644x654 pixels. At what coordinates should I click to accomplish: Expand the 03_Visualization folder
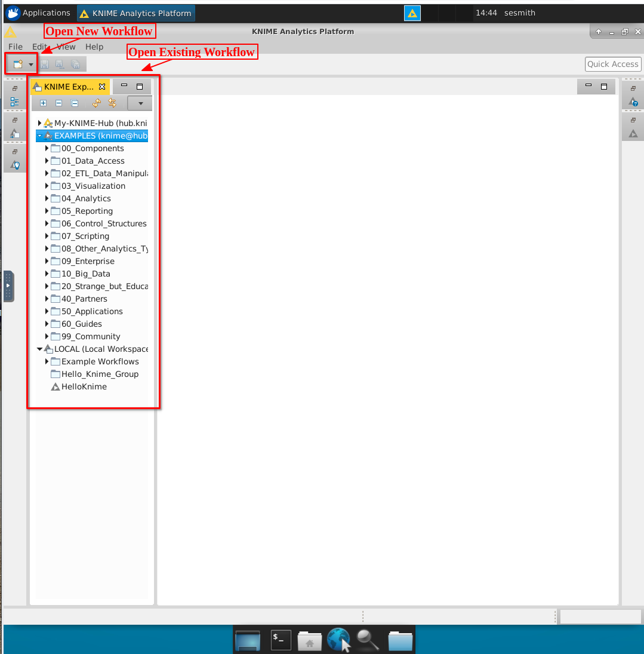coord(47,186)
